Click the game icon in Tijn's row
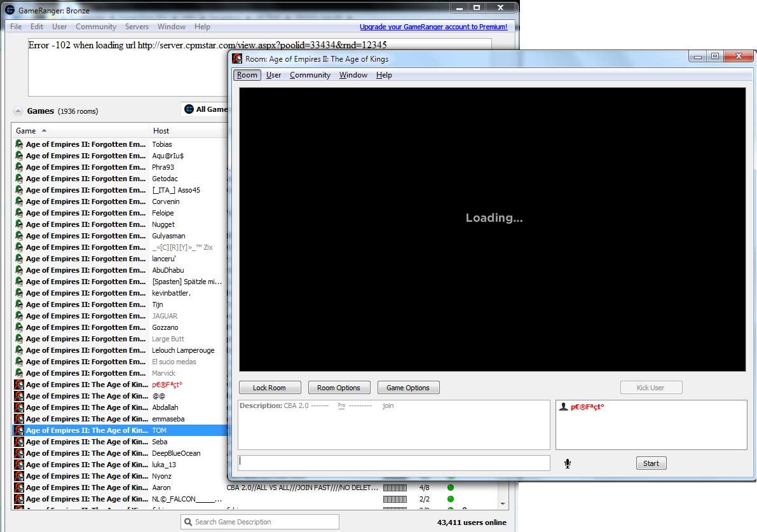The height and width of the screenshot is (532, 757). coord(19,304)
